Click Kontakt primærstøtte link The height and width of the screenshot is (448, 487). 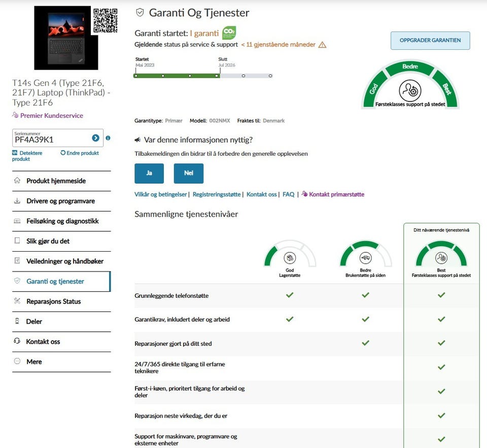point(333,194)
